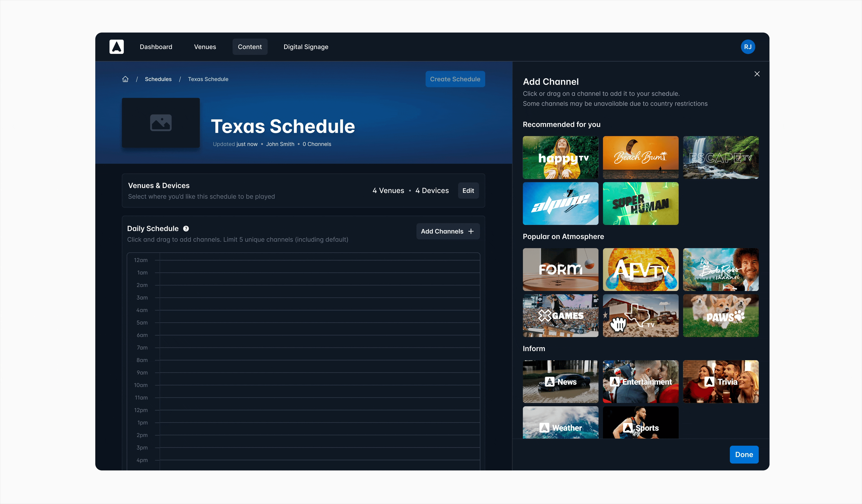Screen dimensions: 862x504
Task: Add the Super Human channel
Action: point(640,203)
